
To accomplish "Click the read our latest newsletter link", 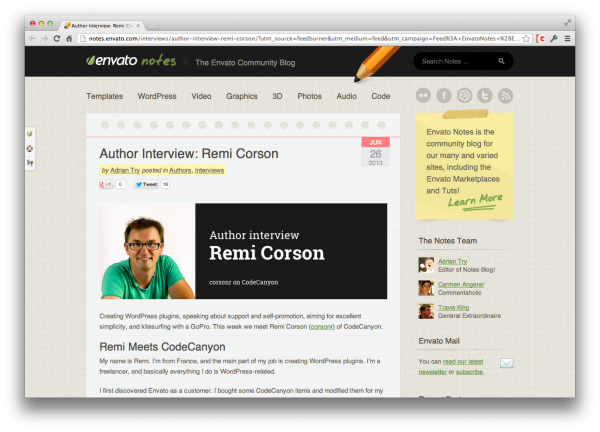I will [x=451, y=367].
